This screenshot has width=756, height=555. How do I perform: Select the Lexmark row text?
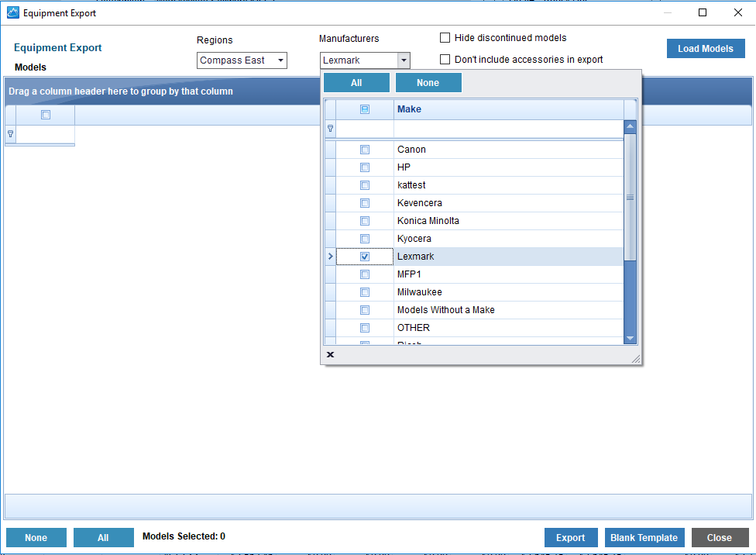click(x=416, y=257)
